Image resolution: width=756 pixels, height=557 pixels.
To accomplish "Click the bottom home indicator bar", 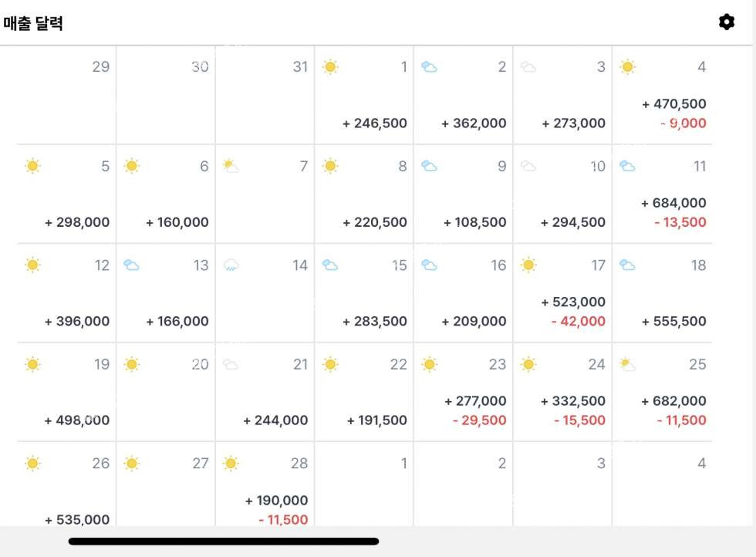I will click(x=224, y=542).
